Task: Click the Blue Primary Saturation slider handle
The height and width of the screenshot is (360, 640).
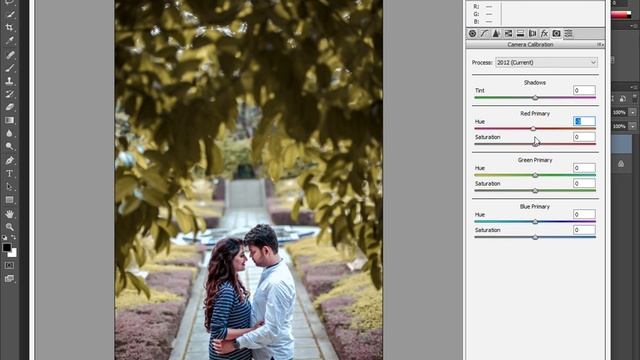Action: point(535,237)
